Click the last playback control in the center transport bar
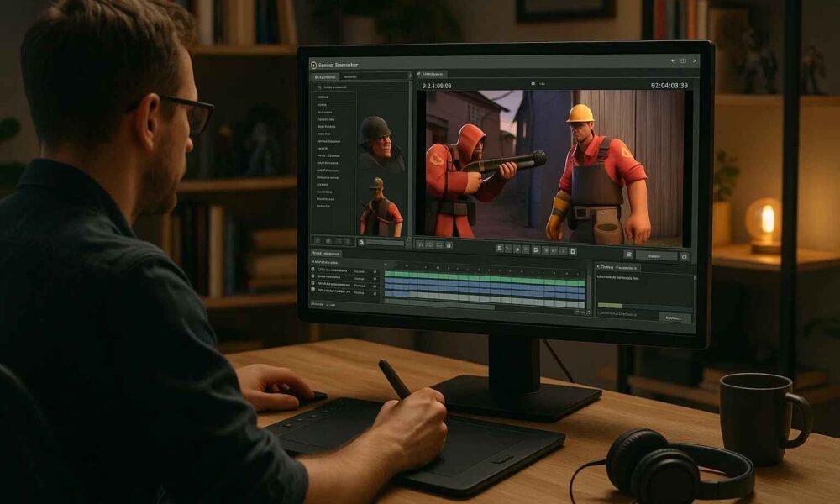 [x=572, y=251]
